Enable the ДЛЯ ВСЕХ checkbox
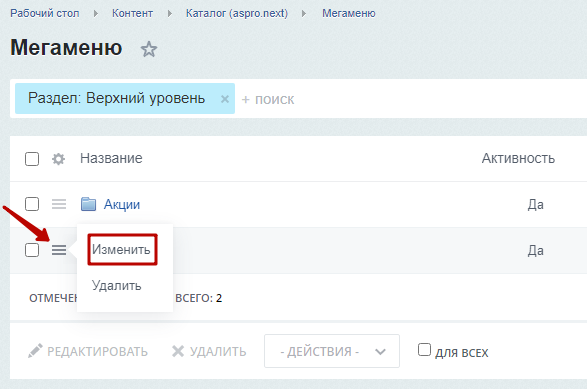This screenshot has height=389, width=587. [x=424, y=350]
